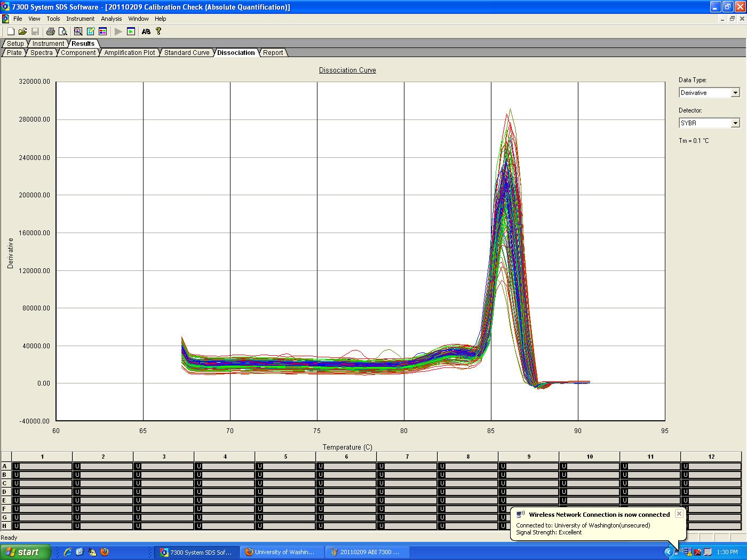Click the AB toolbar icon

(x=146, y=31)
